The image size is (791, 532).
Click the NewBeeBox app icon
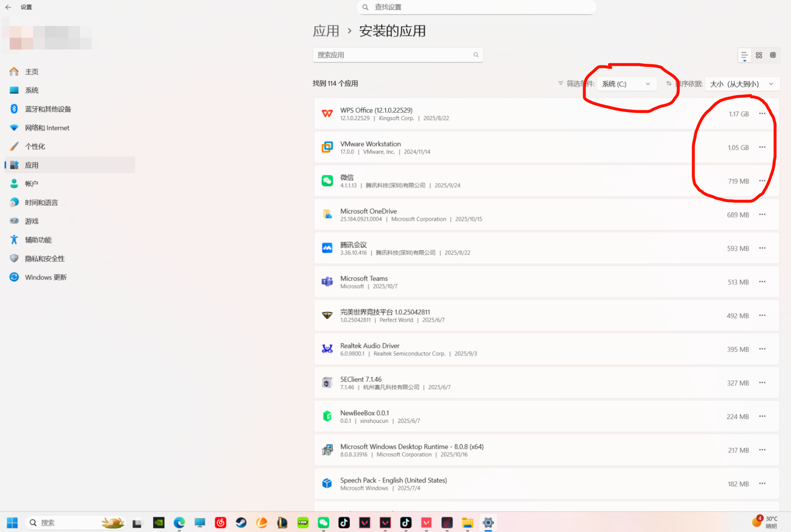click(327, 416)
